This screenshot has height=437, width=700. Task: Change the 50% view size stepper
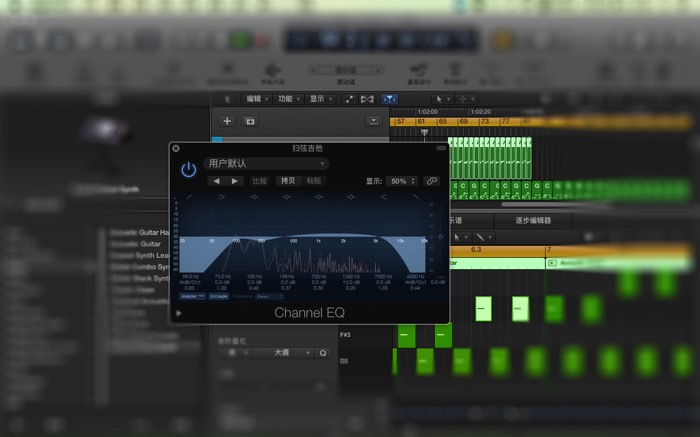click(402, 181)
